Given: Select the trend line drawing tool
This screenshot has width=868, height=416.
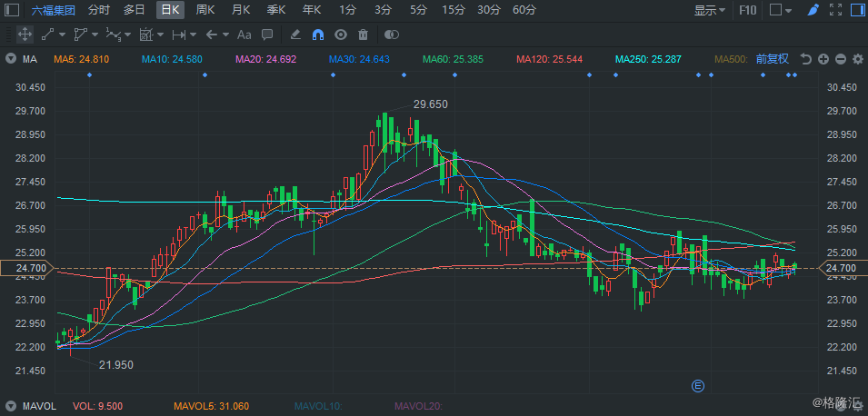Looking at the screenshot, I should [x=47, y=35].
